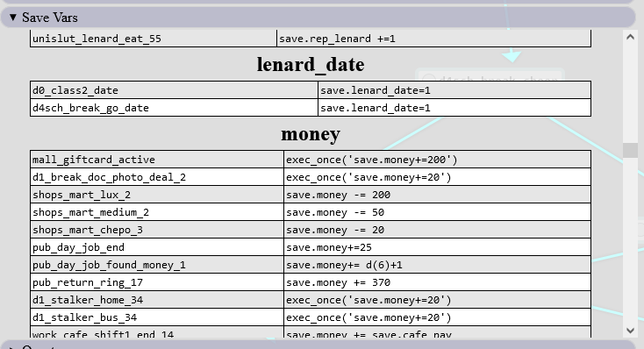The width and height of the screenshot is (644, 349).
Task: Select the pub_day_job_end cell
Action: point(157,247)
